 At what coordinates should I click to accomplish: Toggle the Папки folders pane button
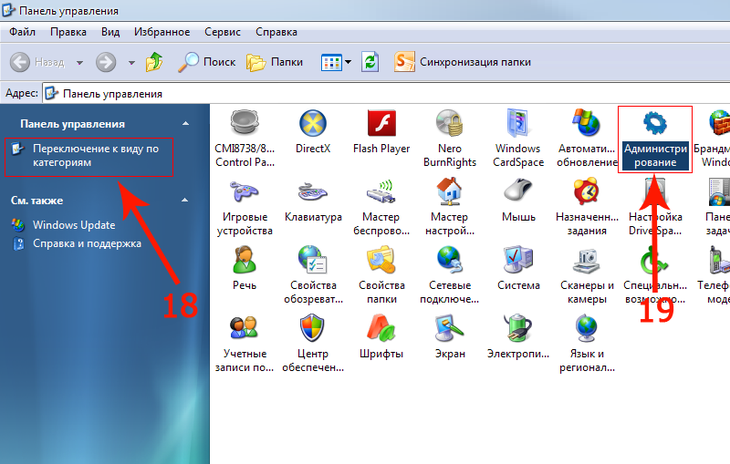(x=275, y=62)
